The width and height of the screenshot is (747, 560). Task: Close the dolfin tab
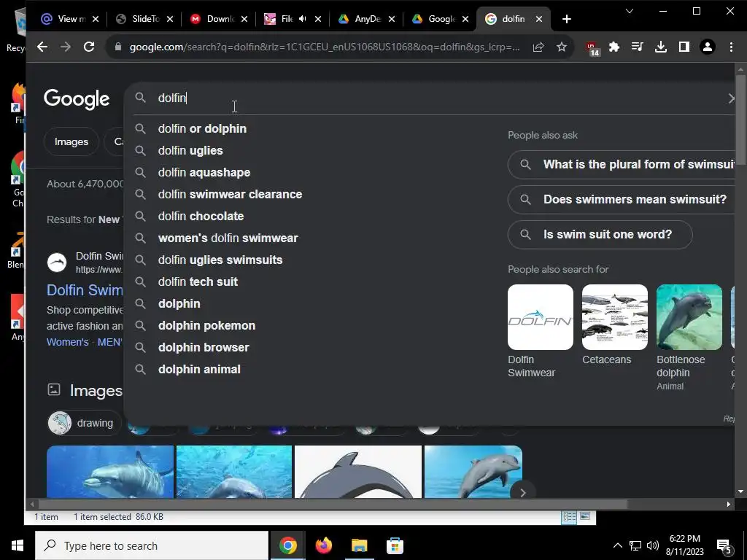click(539, 19)
